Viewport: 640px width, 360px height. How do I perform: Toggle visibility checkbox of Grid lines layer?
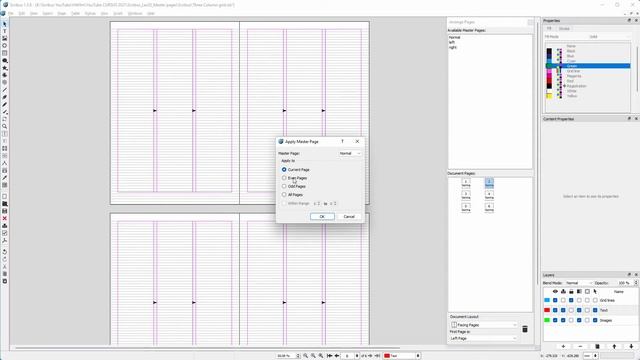click(555, 300)
